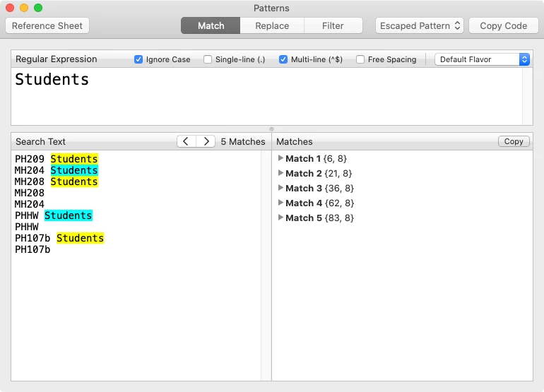Close the Patterns window
Image resolution: width=544 pixels, height=392 pixels.
point(10,8)
